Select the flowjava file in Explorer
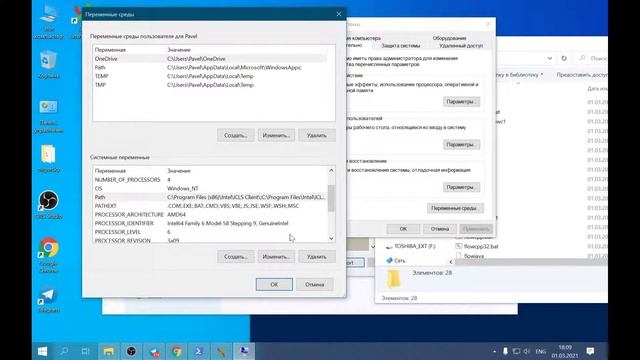 (470, 256)
